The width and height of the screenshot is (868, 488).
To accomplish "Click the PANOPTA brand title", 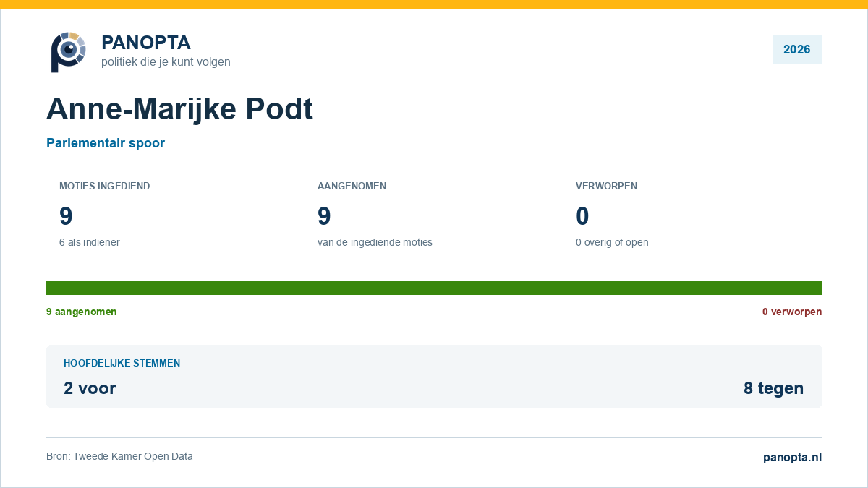I will 146,43.
